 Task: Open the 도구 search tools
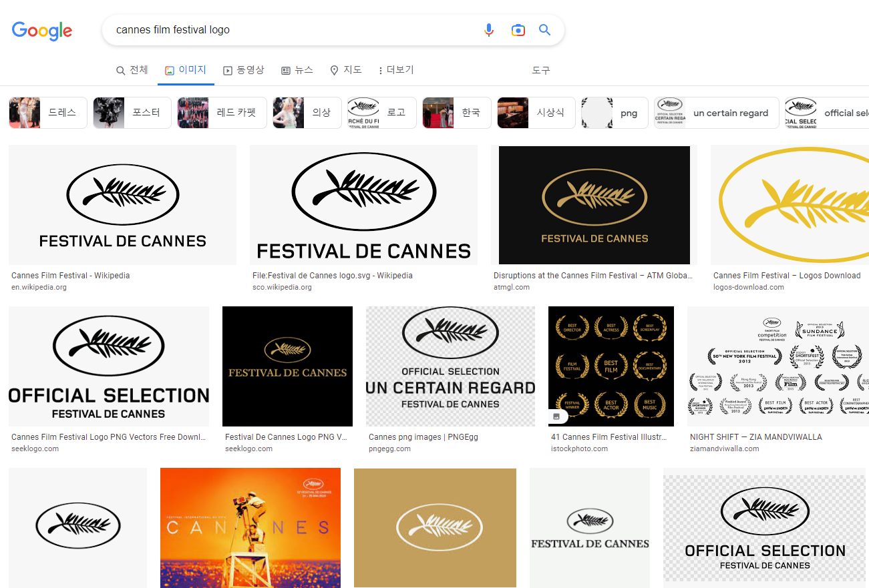click(x=541, y=70)
